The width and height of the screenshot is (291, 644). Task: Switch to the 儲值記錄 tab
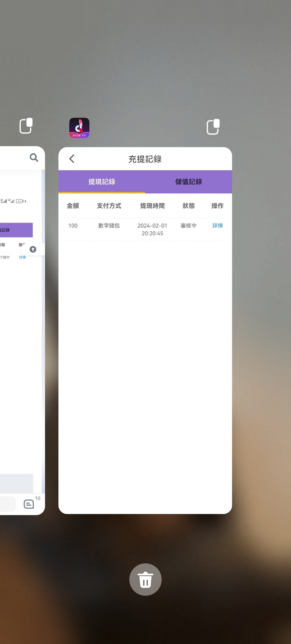point(189,182)
